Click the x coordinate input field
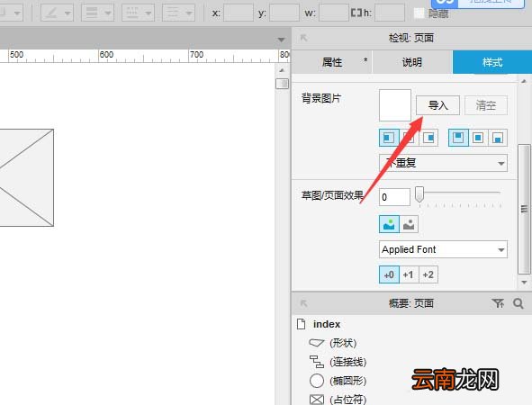This screenshot has width=532, height=405. (239, 13)
